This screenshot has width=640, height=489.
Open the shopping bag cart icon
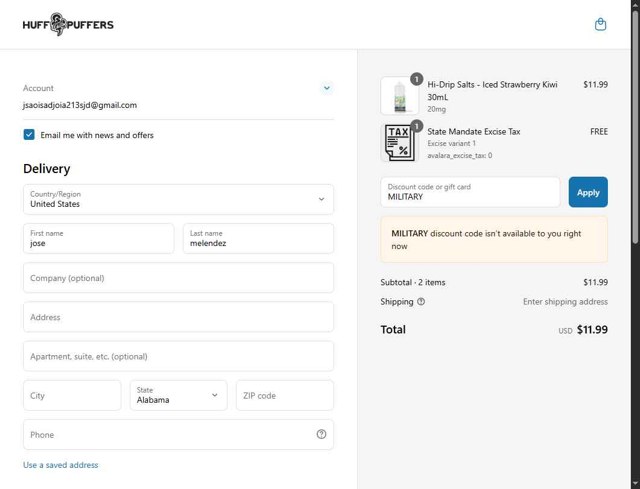[x=600, y=24]
